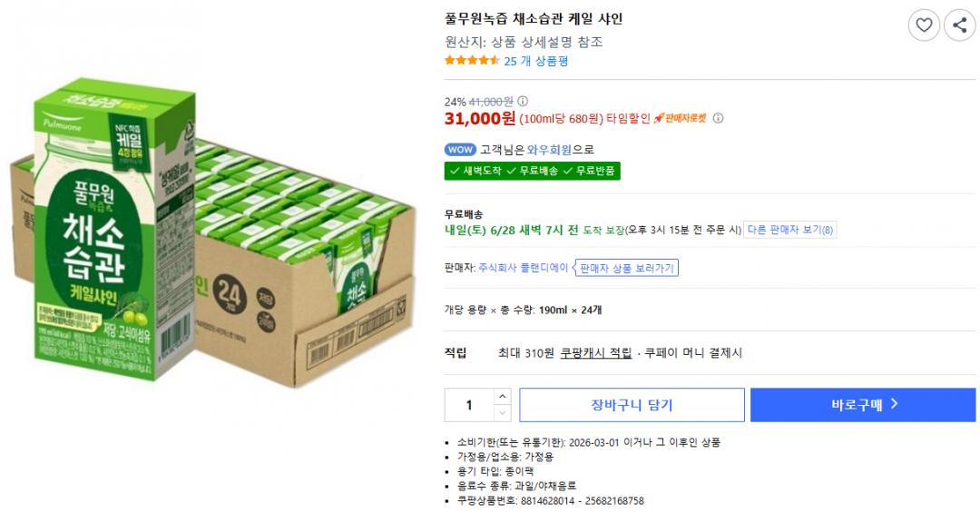Click the info icon beside original price
The image size is (980, 523).
pyautogui.click(x=523, y=102)
